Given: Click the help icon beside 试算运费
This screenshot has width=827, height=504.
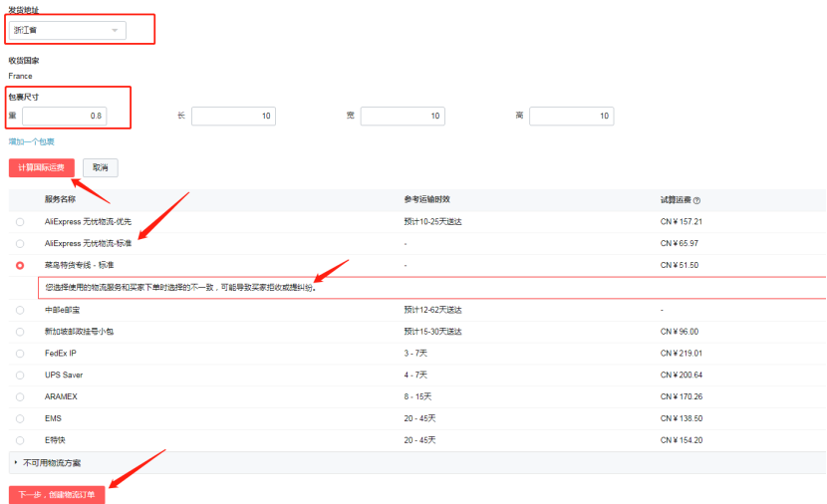Looking at the screenshot, I should tap(696, 200).
